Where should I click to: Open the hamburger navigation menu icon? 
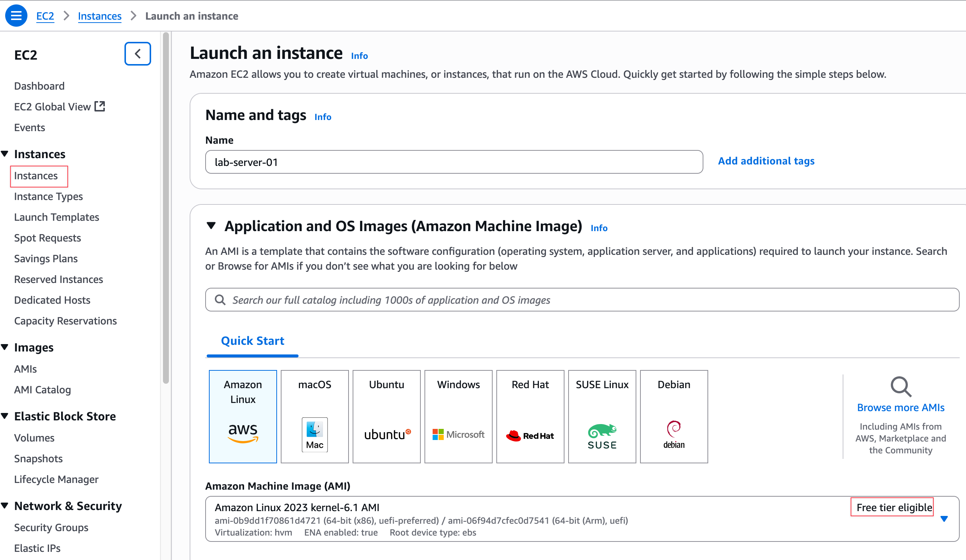point(16,16)
